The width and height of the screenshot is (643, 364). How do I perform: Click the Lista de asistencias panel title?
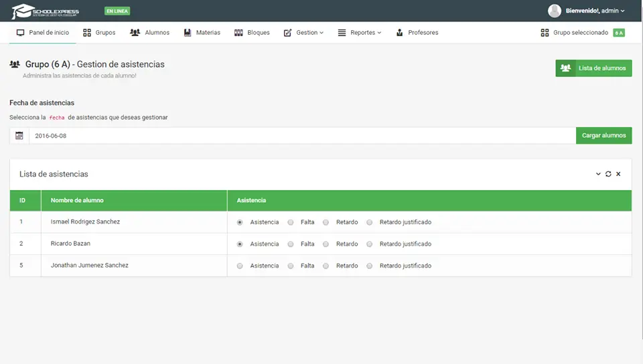(x=54, y=174)
